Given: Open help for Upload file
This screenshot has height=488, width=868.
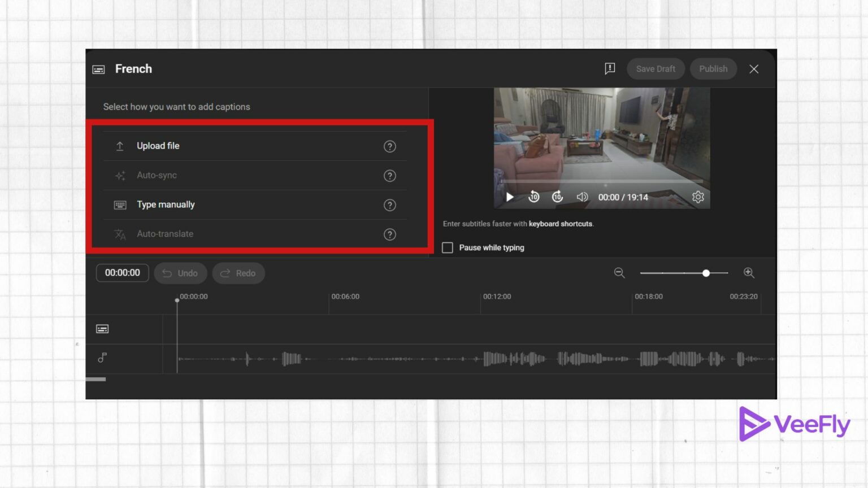Looking at the screenshot, I should coord(390,146).
